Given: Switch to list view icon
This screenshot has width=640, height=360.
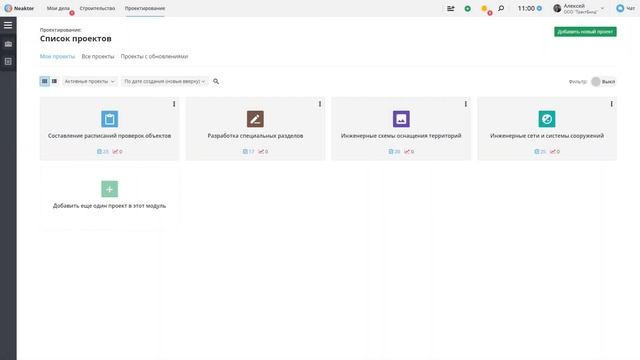Looking at the screenshot, I should point(54,81).
